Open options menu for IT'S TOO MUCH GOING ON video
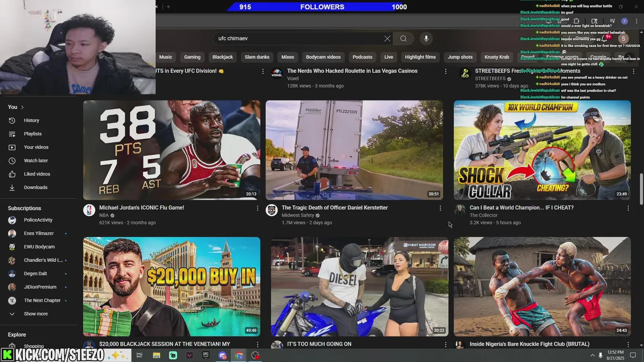Image resolution: width=644 pixels, height=362 pixels. pyautogui.click(x=445, y=344)
